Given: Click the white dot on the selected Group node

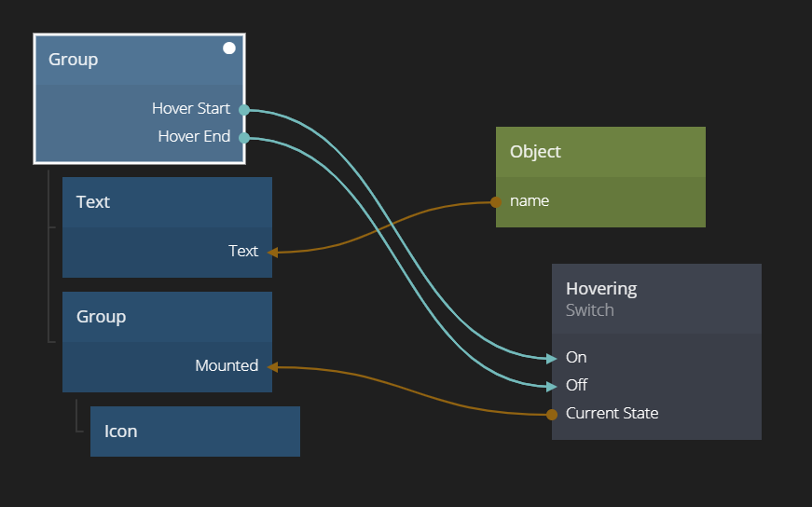Looking at the screenshot, I should pyautogui.click(x=229, y=48).
